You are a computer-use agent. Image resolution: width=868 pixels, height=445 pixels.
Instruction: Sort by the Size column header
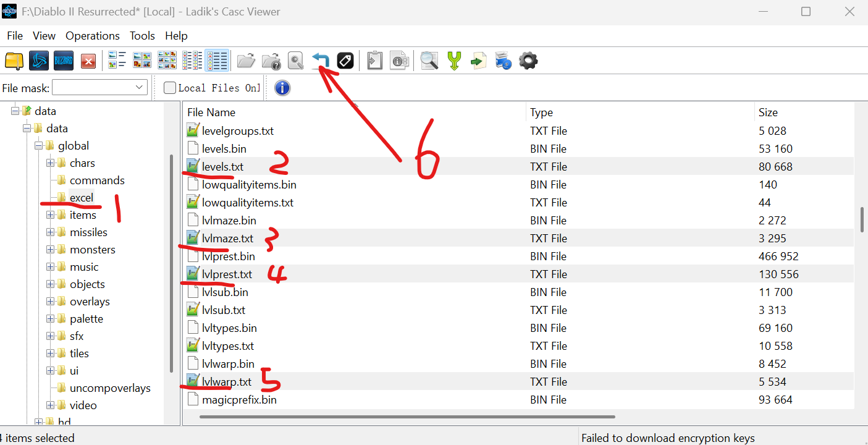click(804, 112)
